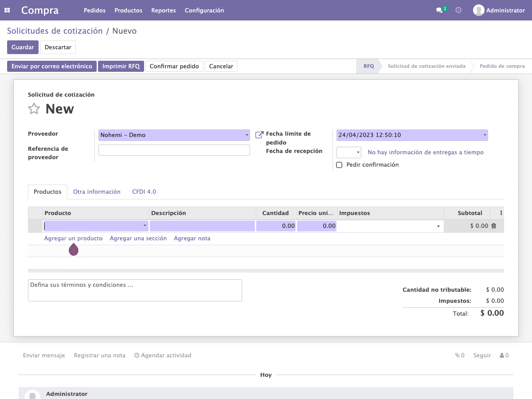
Task: Click the attachments paperclip icon
Action: coord(457,355)
